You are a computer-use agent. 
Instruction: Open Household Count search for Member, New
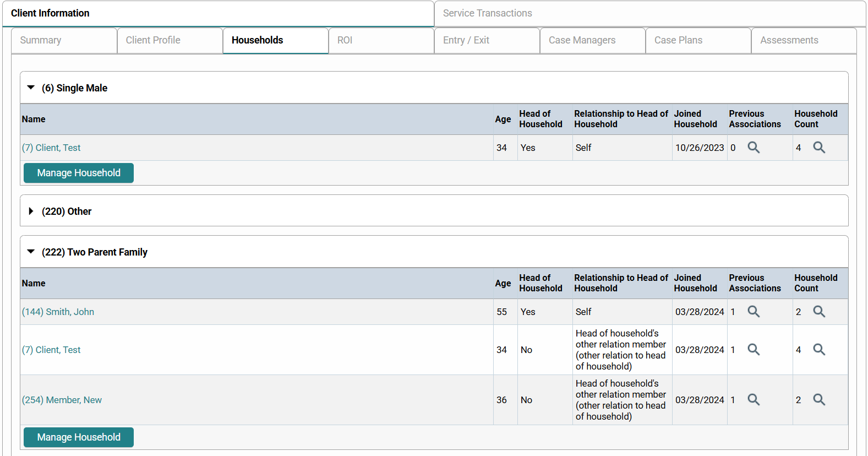[818, 400]
